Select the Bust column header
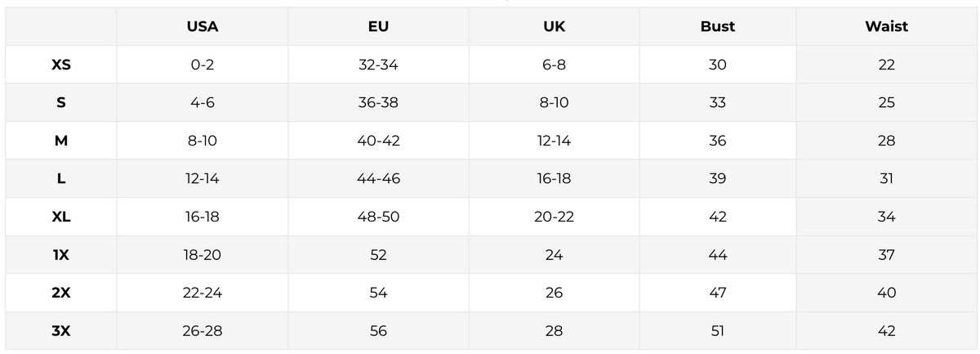Image resolution: width=980 pixels, height=354 pixels. [717, 26]
